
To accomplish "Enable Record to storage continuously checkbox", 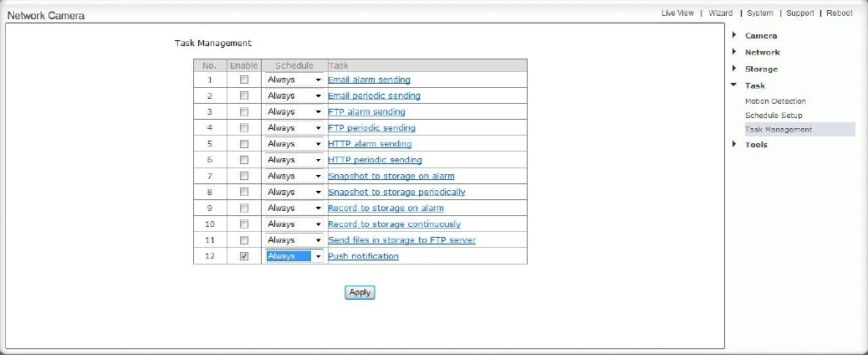I will click(244, 224).
